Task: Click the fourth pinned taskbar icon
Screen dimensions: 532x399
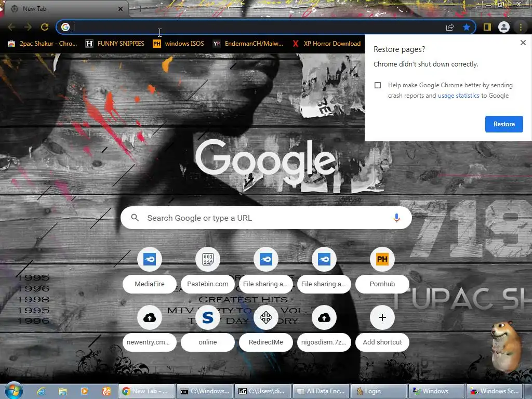Action: [x=106, y=391]
